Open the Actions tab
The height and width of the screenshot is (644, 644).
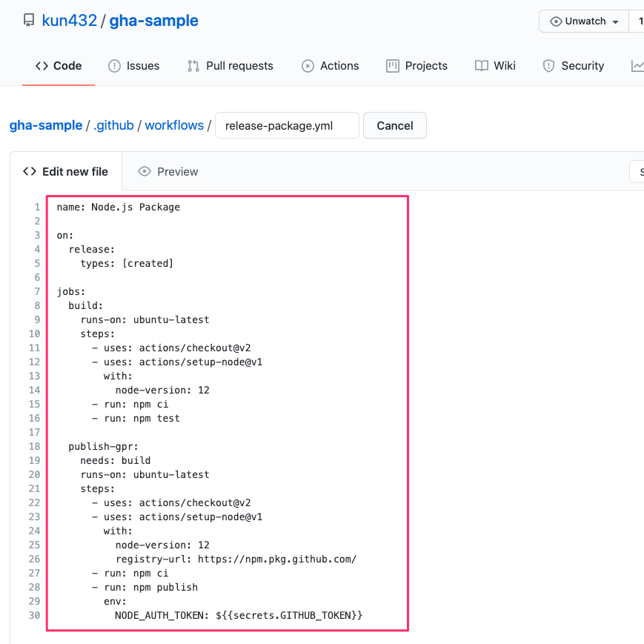(x=331, y=66)
